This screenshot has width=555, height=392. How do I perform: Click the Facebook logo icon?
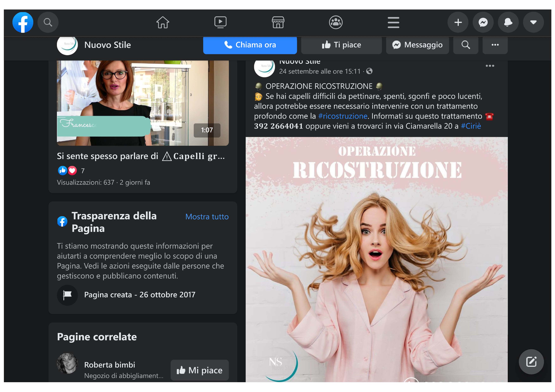(x=23, y=22)
